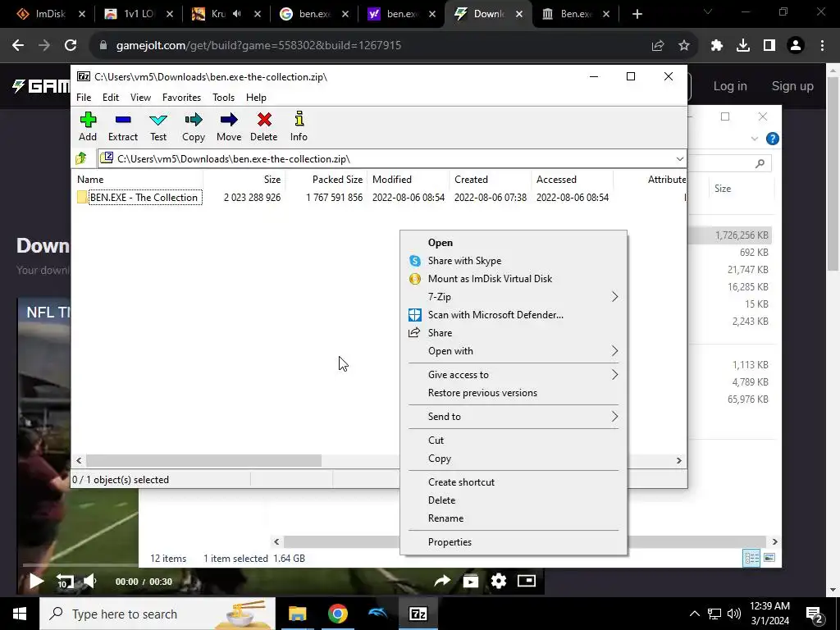Open Chrome Downloads icon
The width and height of the screenshot is (840, 630).
pyautogui.click(x=743, y=46)
